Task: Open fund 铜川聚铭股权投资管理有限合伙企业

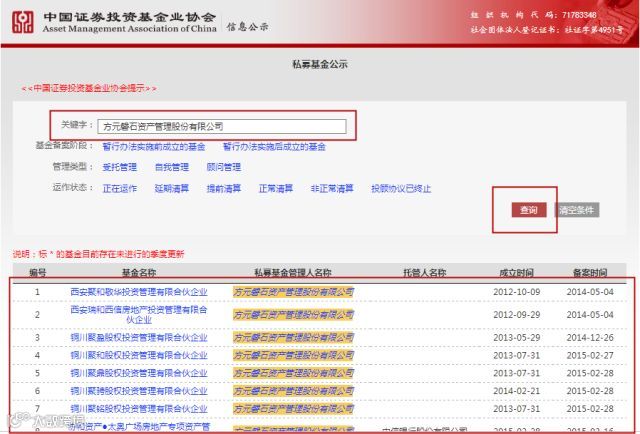Action: point(139,409)
